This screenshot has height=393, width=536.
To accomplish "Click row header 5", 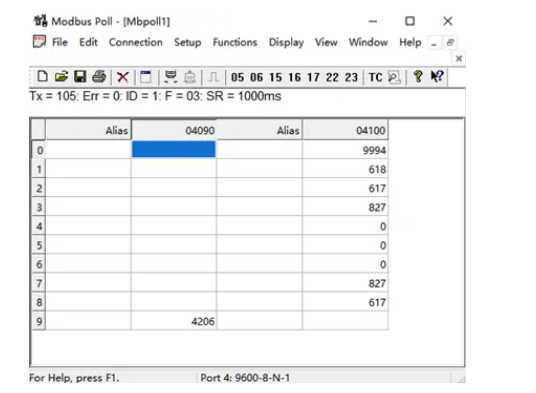I will click(x=39, y=245).
